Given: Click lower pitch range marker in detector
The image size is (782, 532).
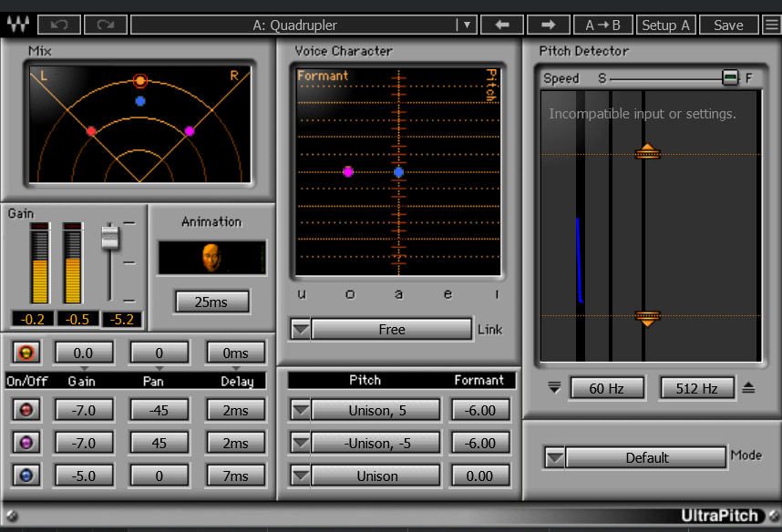Looking at the screenshot, I should point(647,318).
